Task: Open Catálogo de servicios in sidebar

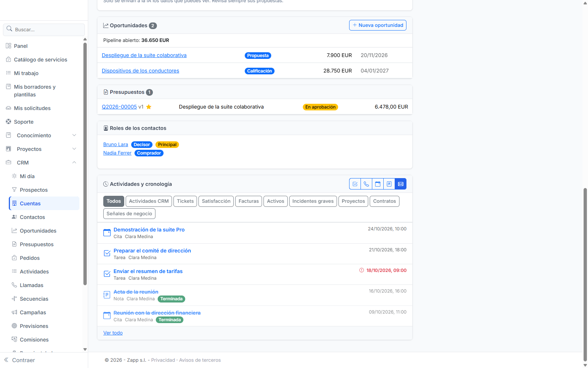Action: [40, 60]
